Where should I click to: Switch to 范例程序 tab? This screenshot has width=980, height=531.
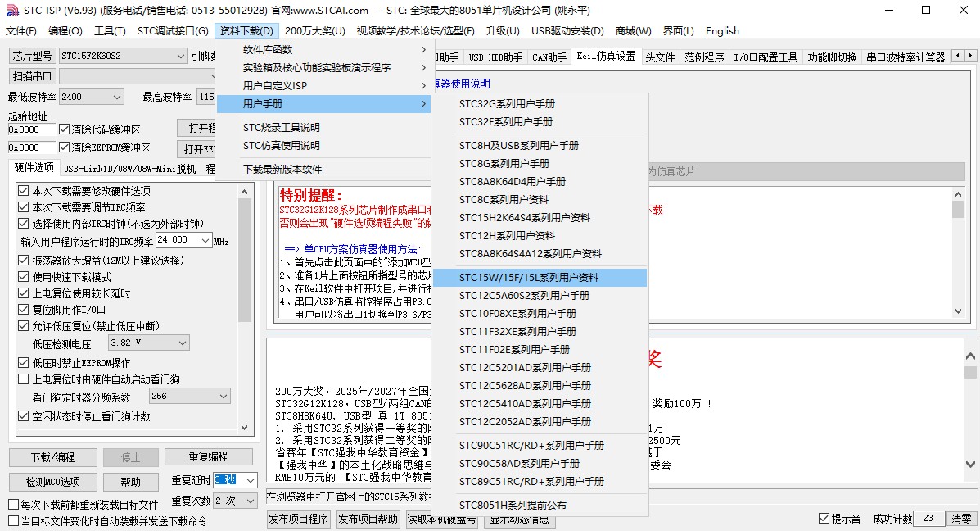[x=704, y=57]
